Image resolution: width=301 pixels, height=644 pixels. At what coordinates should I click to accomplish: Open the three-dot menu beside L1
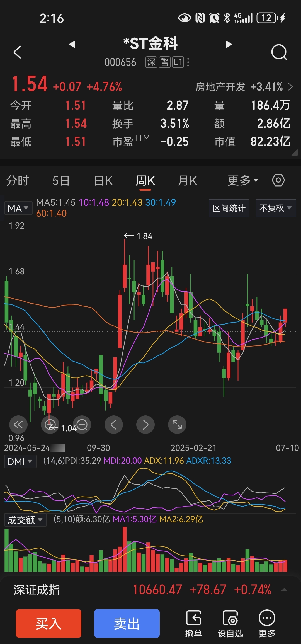(188, 62)
